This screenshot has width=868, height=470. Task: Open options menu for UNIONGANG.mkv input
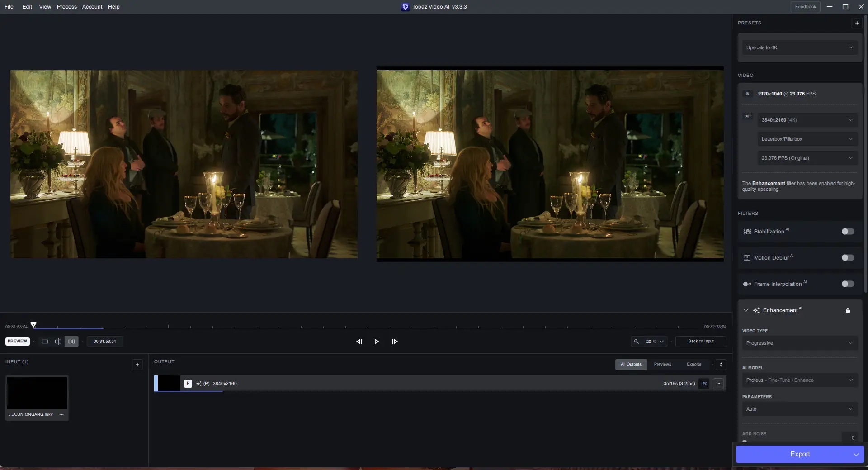point(61,414)
